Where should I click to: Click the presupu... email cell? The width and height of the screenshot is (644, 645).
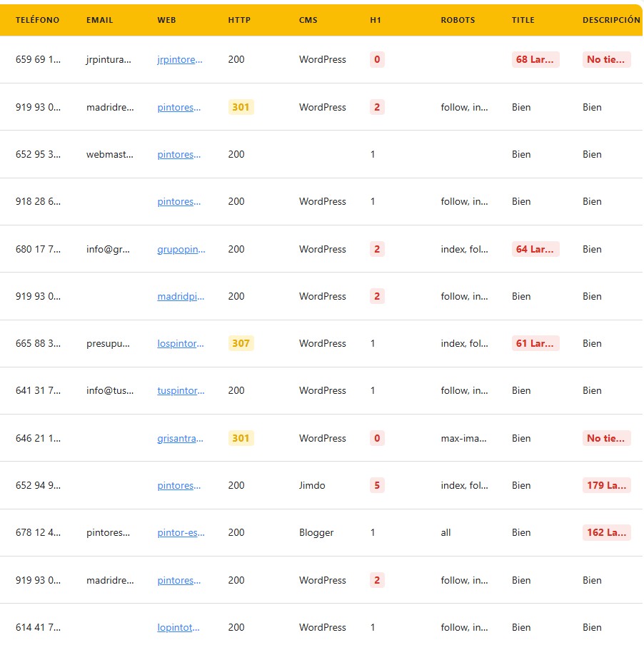[x=108, y=343]
